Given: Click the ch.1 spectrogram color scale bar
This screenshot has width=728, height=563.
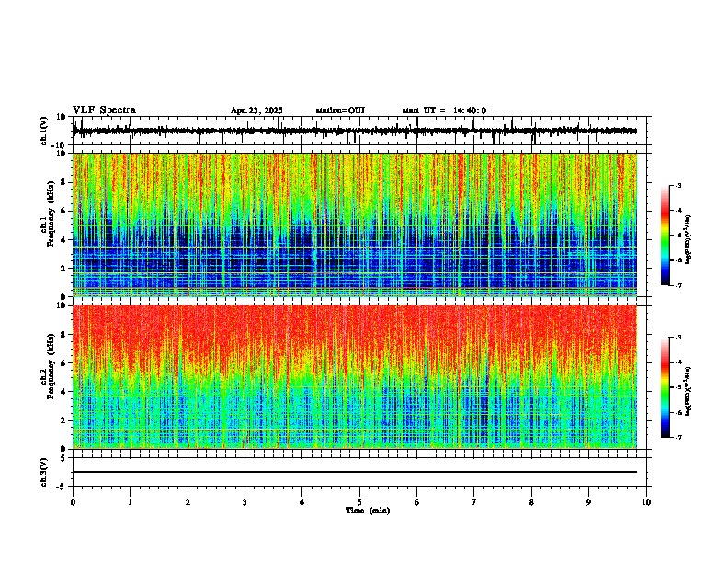Looking at the screenshot, I should [665, 236].
